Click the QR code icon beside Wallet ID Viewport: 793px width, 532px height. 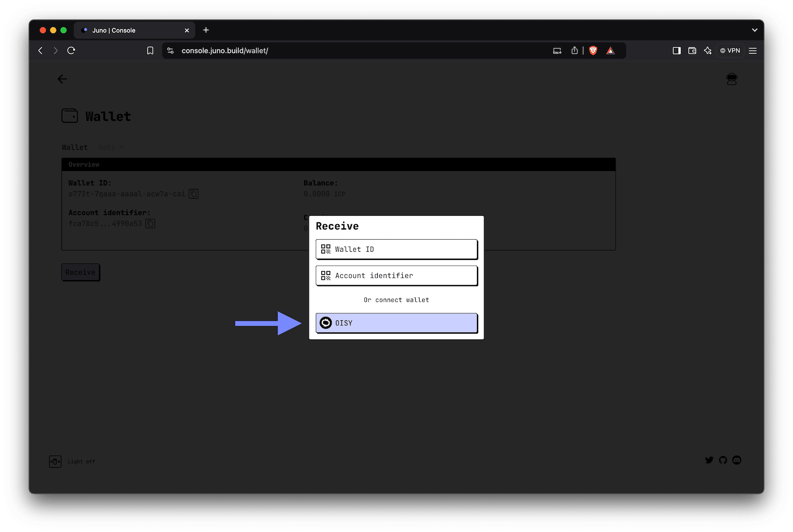coord(325,249)
